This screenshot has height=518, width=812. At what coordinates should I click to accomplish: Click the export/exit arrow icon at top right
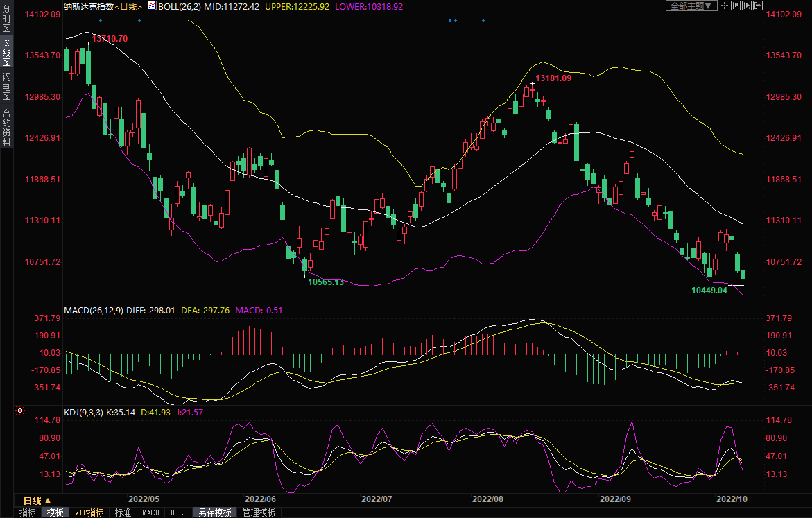click(x=758, y=6)
